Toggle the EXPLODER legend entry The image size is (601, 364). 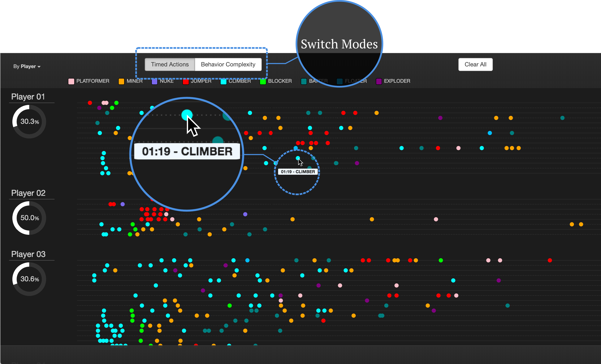(x=393, y=81)
